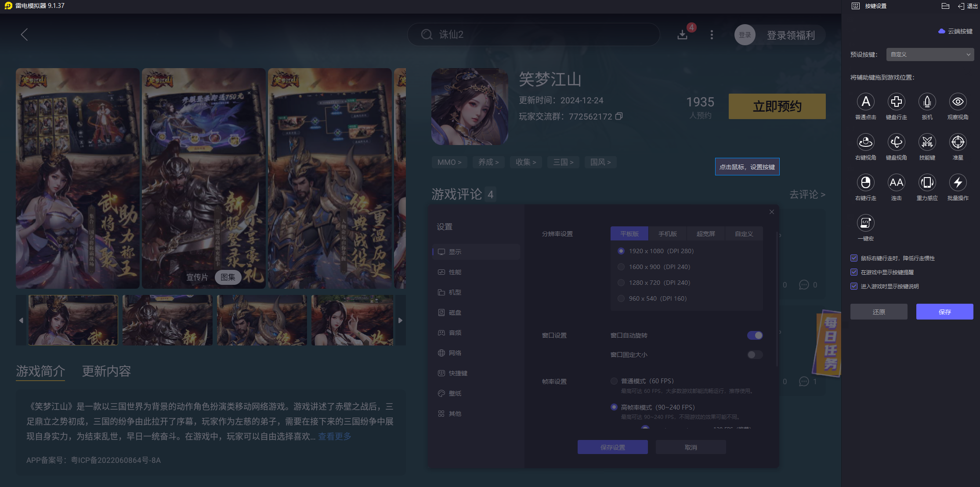Switch to the 更新内容 tab

[x=106, y=371]
